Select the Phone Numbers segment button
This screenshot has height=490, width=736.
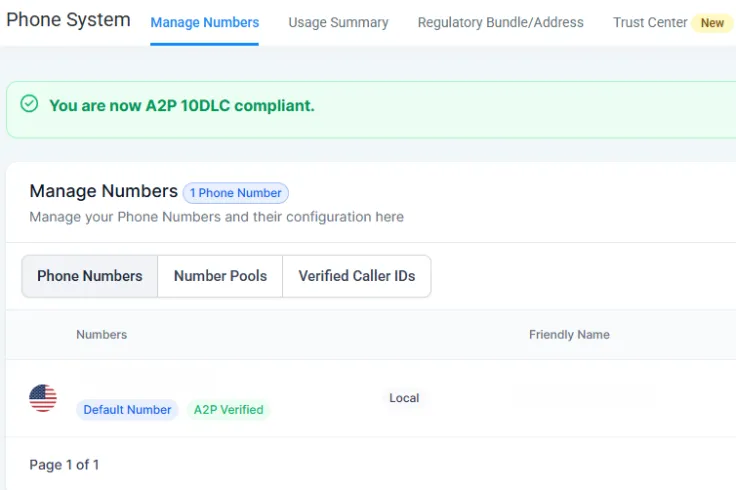tap(90, 276)
